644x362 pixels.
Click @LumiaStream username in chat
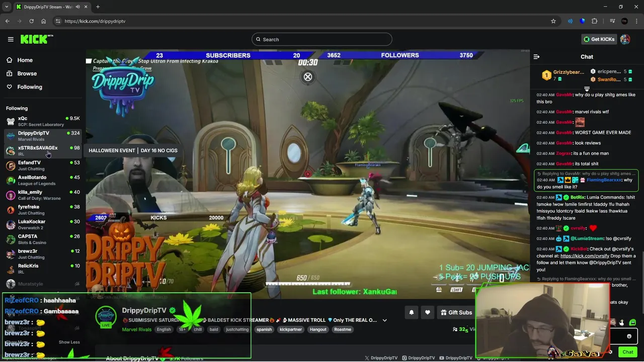[587, 239]
